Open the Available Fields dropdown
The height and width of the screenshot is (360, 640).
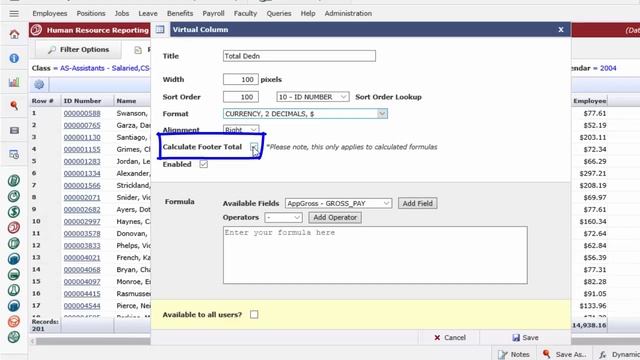click(x=338, y=203)
